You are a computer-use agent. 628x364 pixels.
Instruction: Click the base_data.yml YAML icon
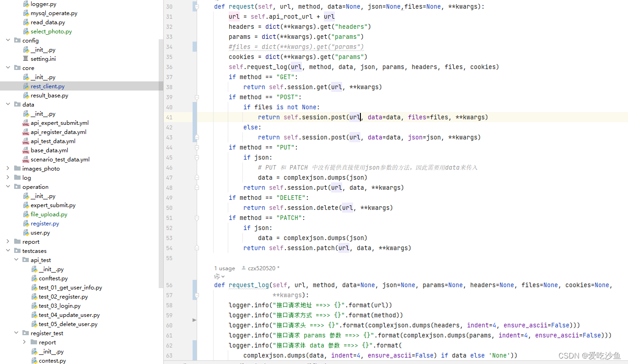26,150
